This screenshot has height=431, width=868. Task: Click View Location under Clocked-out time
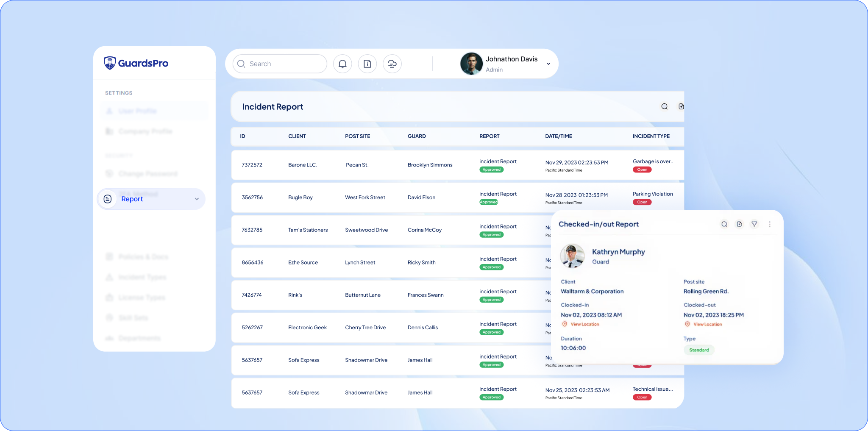pyautogui.click(x=707, y=324)
